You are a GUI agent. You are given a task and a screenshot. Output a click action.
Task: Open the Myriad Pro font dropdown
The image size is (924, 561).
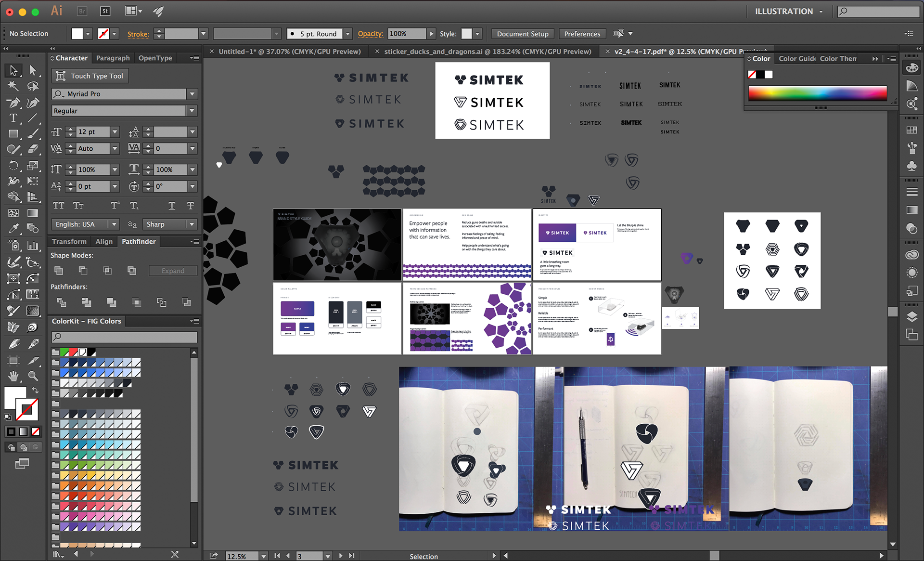tap(192, 94)
